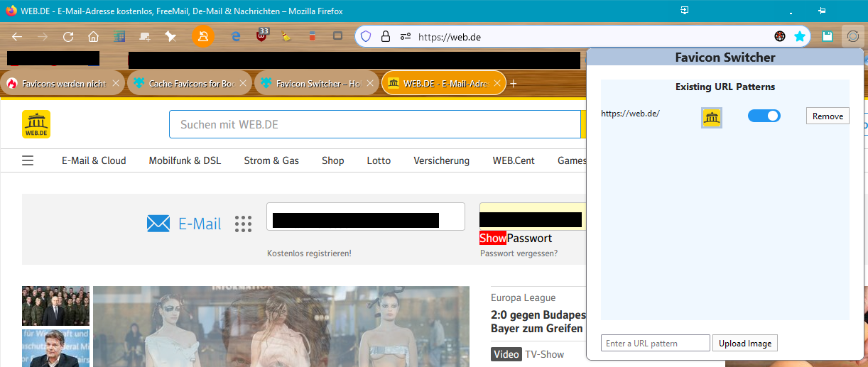Click the gray window-frame toolbar icon

tap(338, 36)
